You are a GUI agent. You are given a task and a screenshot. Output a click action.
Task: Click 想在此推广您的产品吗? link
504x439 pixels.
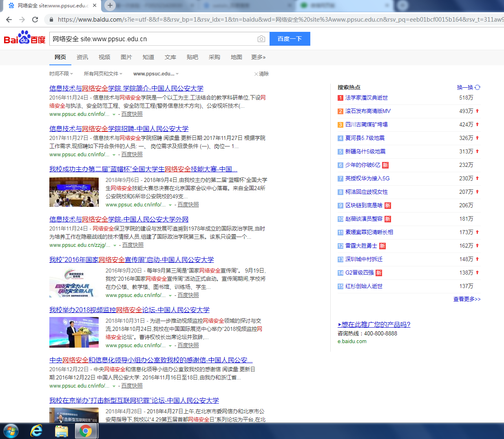[374, 324]
